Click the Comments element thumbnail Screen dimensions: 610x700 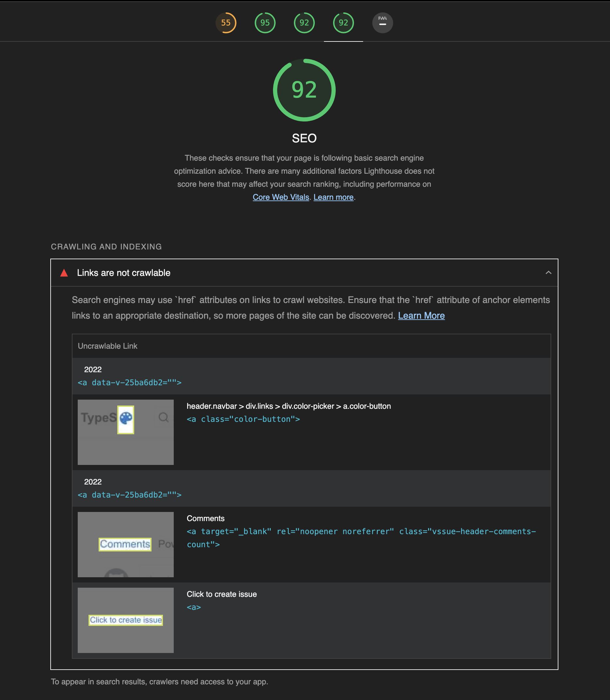(125, 544)
